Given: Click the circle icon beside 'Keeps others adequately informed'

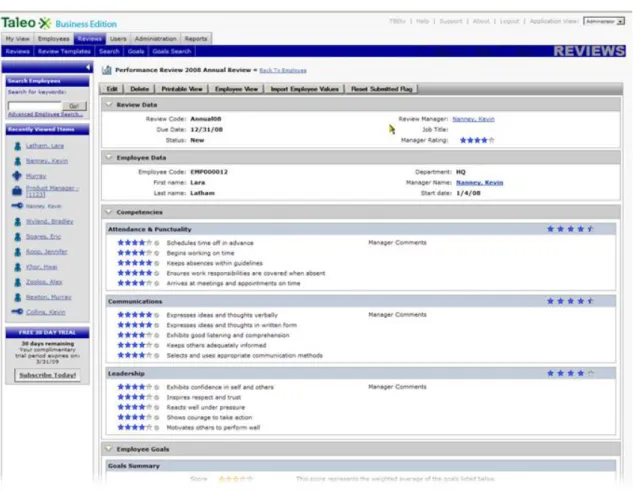Looking at the screenshot, I should (x=157, y=345).
